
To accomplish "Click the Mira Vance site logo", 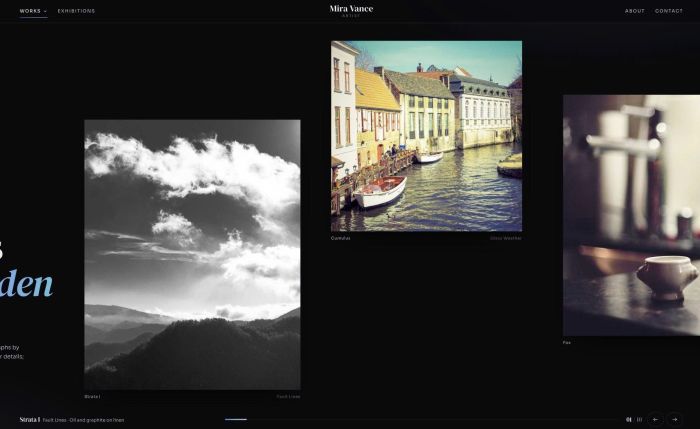I will pos(351,10).
